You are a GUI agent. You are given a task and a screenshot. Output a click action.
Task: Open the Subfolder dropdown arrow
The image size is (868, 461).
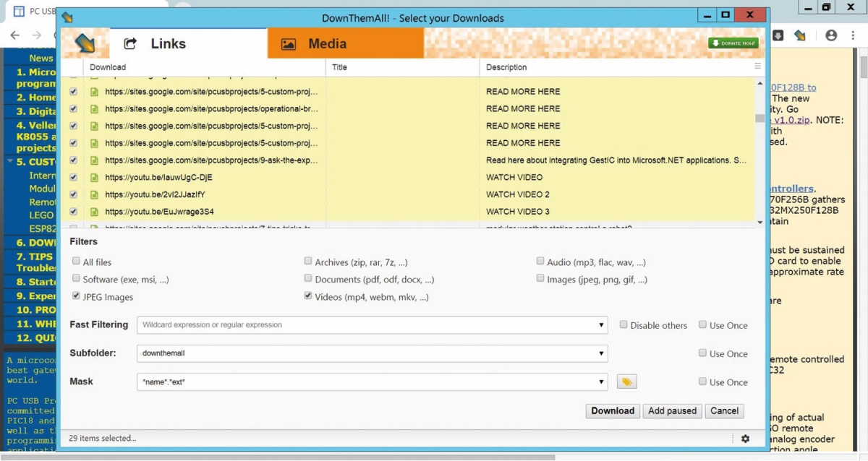point(601,354)
